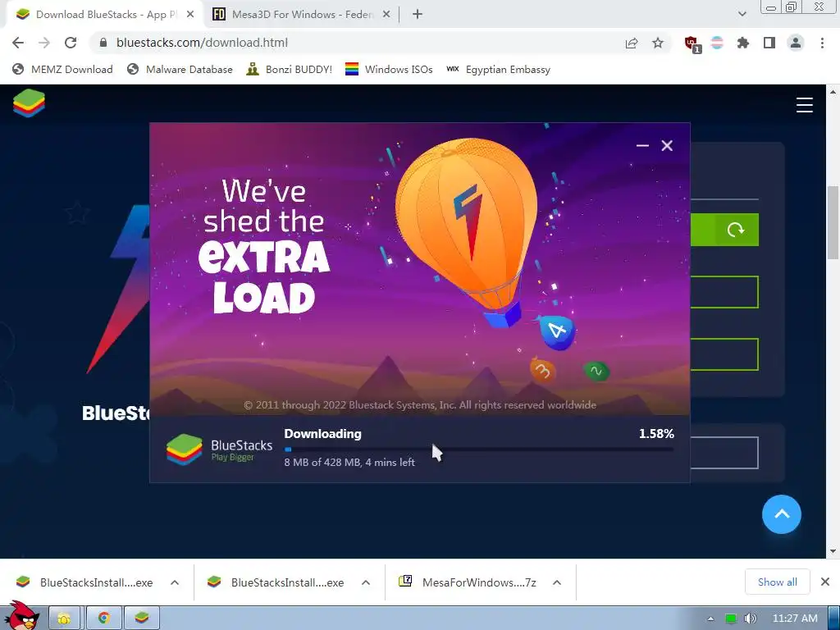This screenshot has width=840, height=630.
Task: Open the Chrome profile avatar
Action: coord(796,43)
